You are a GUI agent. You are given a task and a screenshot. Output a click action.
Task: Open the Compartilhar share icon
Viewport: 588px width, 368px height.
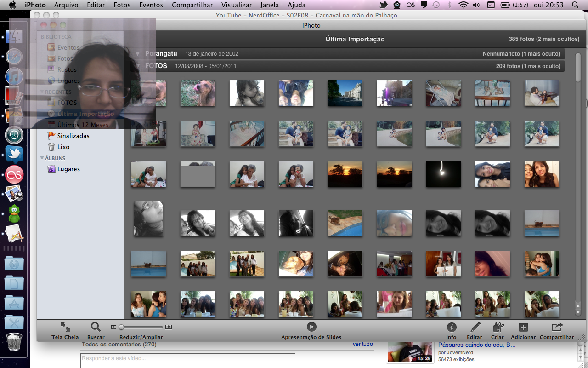click(x=557, y=327)
